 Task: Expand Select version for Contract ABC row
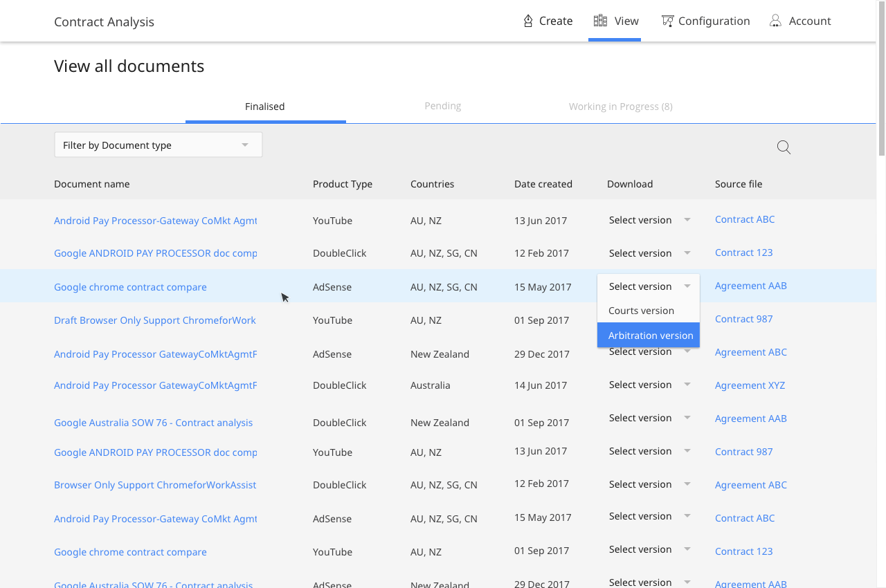coord(649,220)
